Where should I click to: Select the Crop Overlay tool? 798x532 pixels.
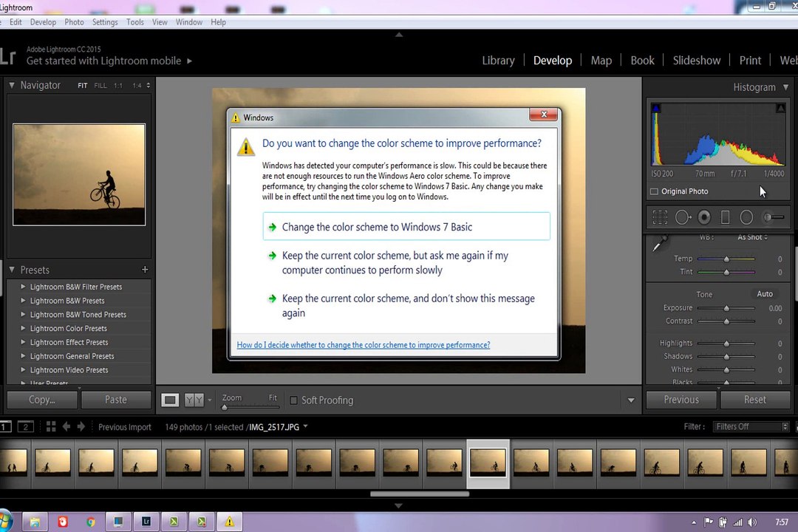660,217
